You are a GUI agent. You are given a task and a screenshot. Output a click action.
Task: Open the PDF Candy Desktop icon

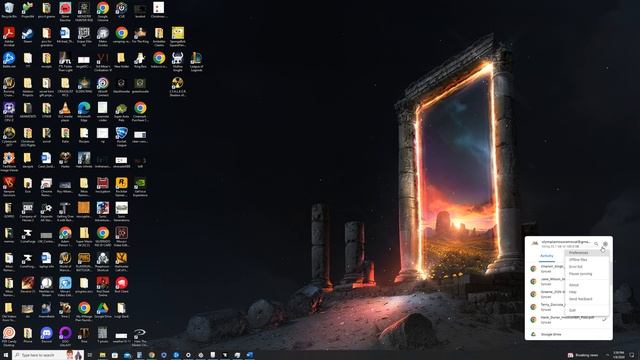click(9, 336)
